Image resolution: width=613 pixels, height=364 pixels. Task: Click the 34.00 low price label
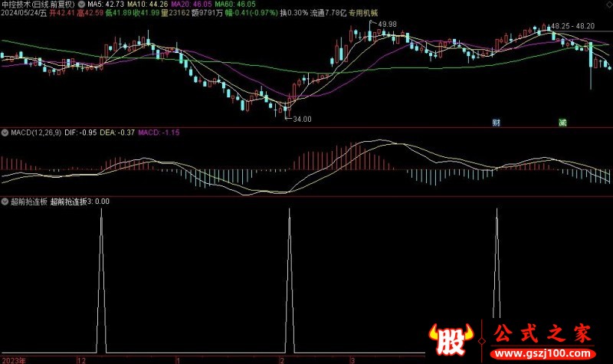pyautogui.click(x=302, y=120)
